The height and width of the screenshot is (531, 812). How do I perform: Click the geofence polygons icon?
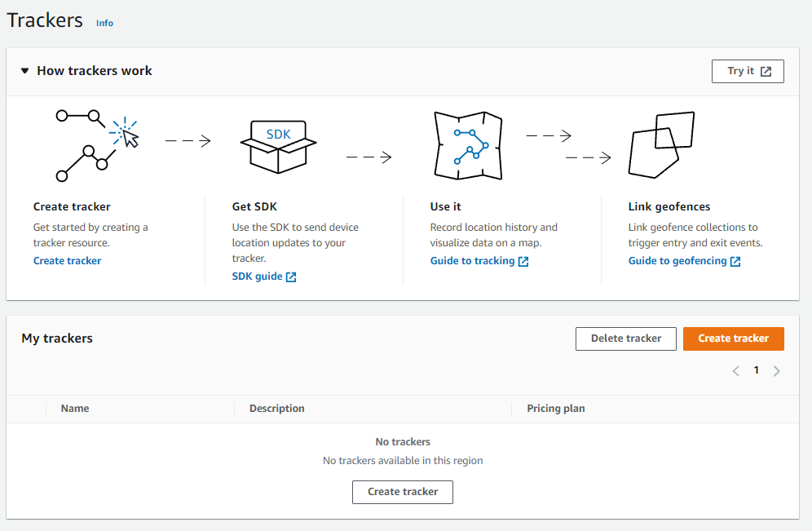coord(661,145)
